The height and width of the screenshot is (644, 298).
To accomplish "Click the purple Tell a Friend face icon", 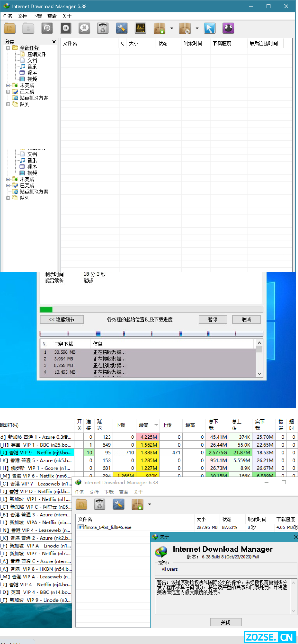I will [x=228, y=28].
